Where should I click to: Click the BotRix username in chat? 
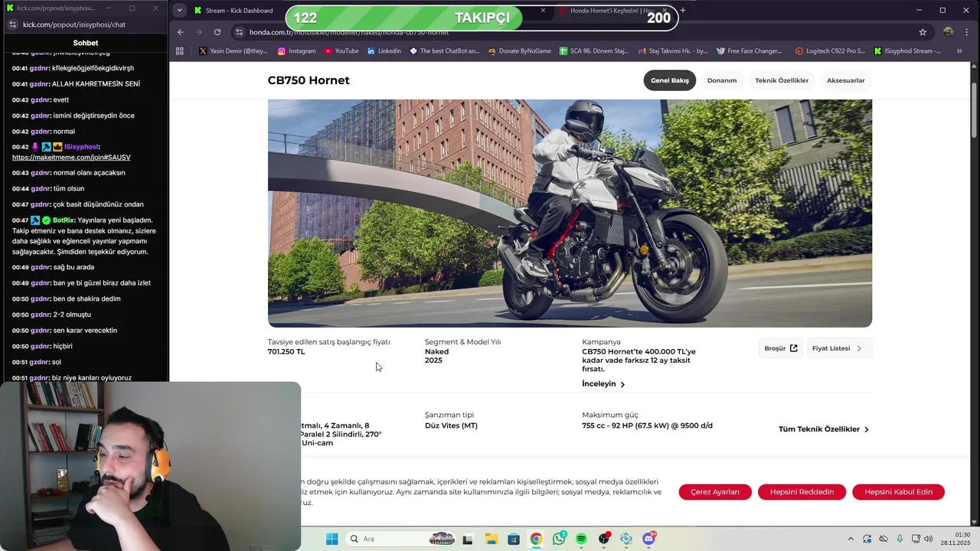point(64,220)
